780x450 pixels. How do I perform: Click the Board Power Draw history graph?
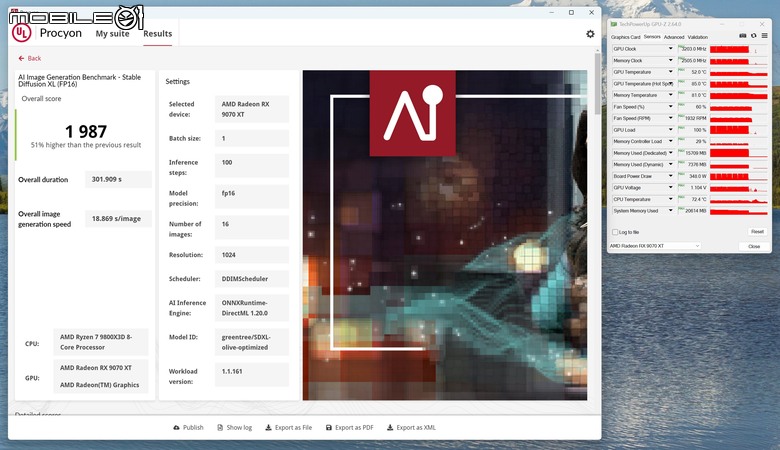click(x=739, y=176)
